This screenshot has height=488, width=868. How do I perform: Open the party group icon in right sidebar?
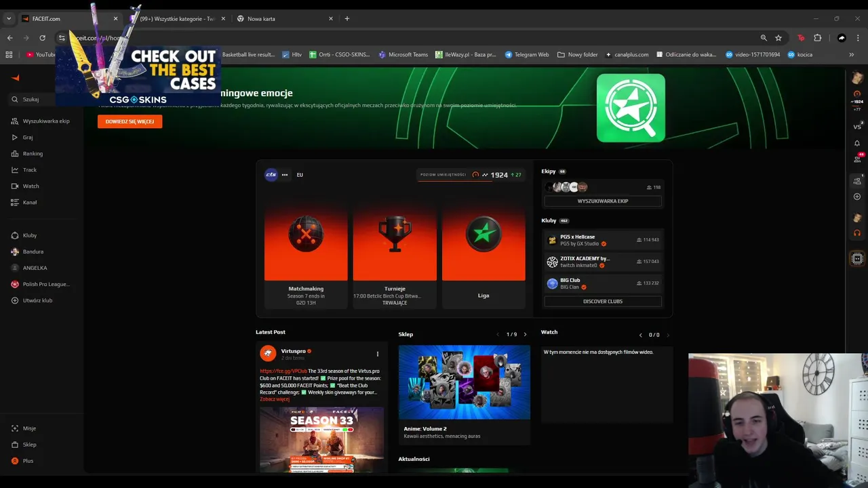coord(857,180)
